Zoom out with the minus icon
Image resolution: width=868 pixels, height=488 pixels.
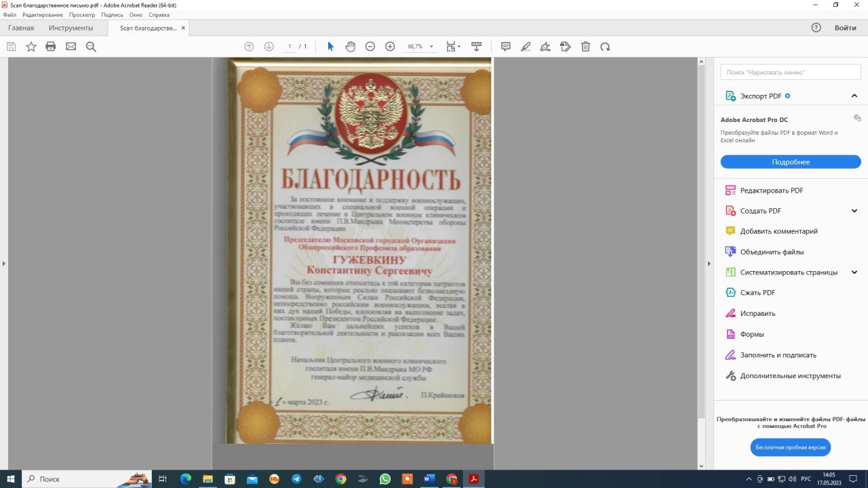pyautogui.click(x=370, y=46)
